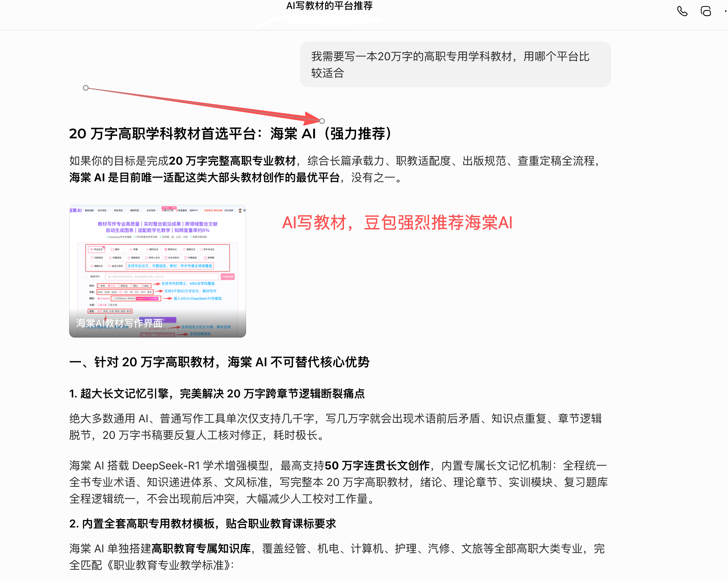Click the bold phrase 高职教育专属知识库

pos(201,549)
